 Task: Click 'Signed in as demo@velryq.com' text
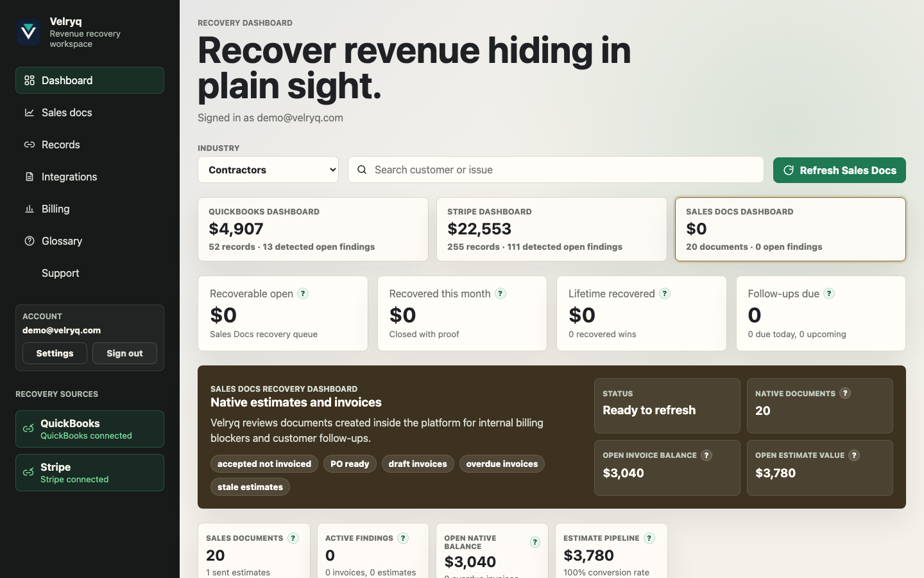pos(270,118)
